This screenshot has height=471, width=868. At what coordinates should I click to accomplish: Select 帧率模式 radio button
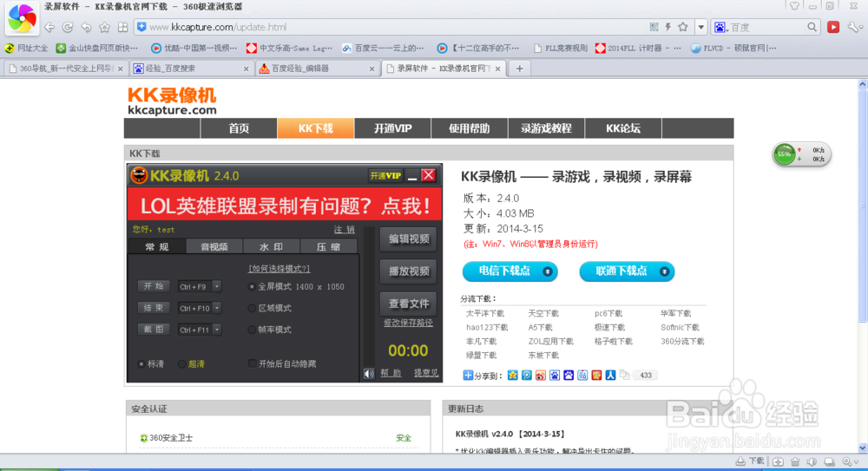pyautogui.click(x=252, y=330)
